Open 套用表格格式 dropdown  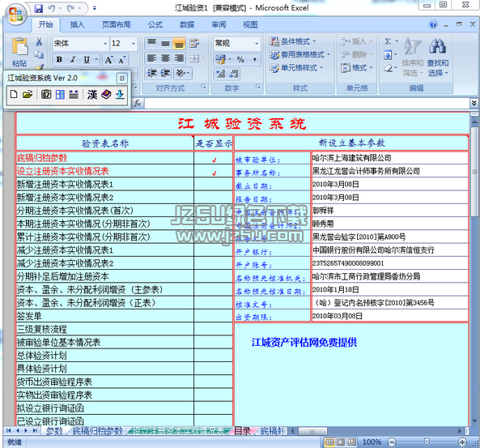[x=300, y=54]
